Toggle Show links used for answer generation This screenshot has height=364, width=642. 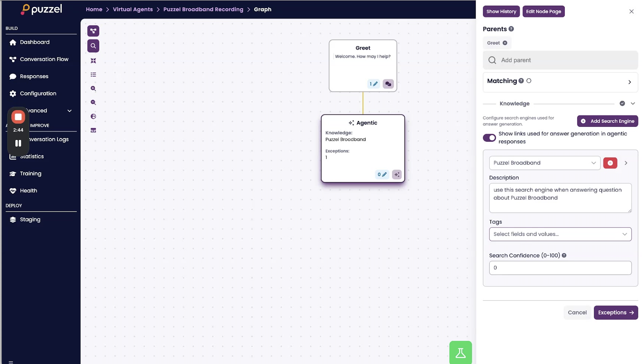click(x=489, y=138)
